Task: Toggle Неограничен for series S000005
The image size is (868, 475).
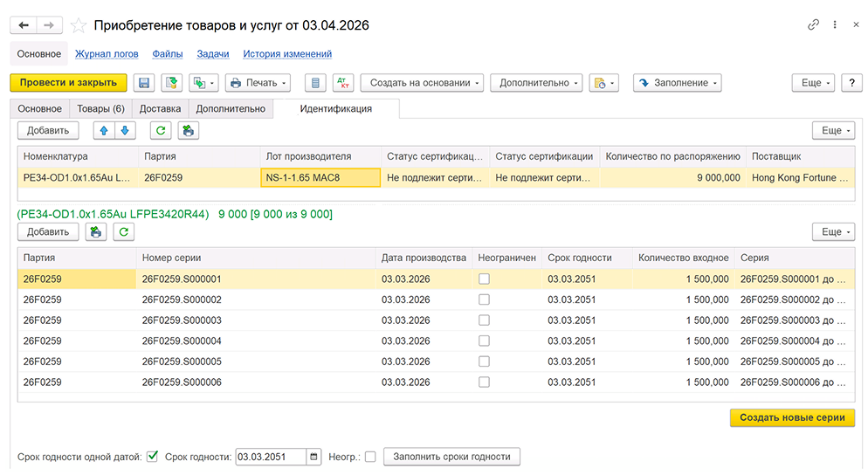Action: tap(484, 361)
